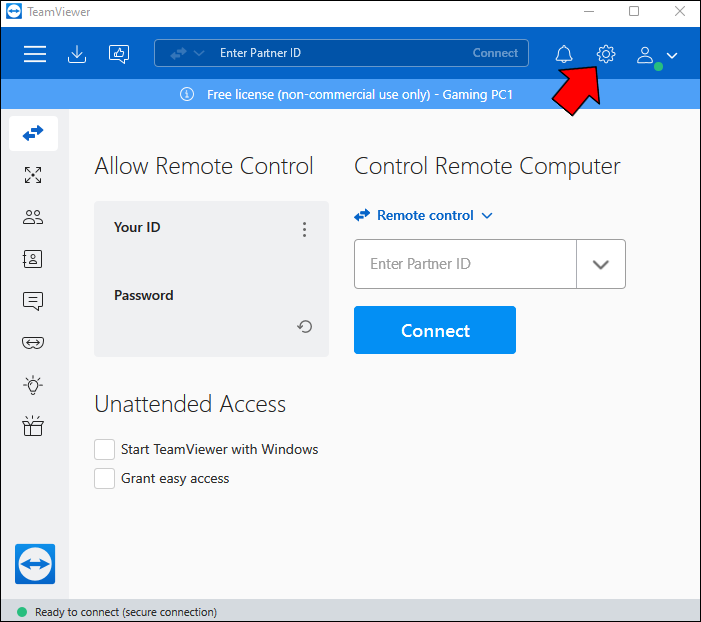Open the Chat sidebar icon
Image resolution: width=701 pixels, height=622 pixels.
[33, 301]
